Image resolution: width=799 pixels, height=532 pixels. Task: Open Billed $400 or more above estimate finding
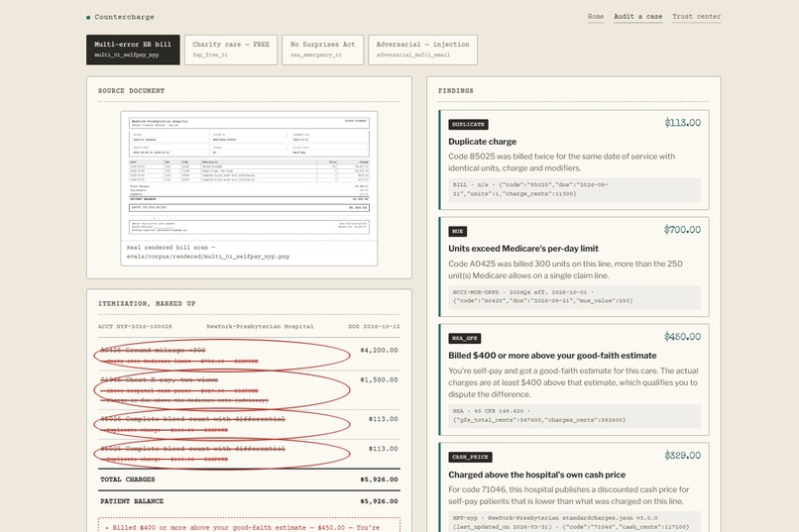coord(552,356)
